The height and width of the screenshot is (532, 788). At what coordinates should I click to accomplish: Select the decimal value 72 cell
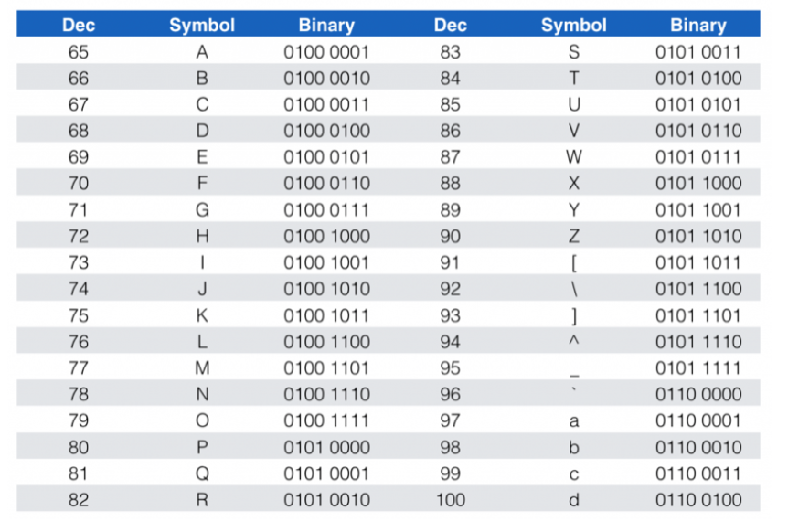click(79, 237)
